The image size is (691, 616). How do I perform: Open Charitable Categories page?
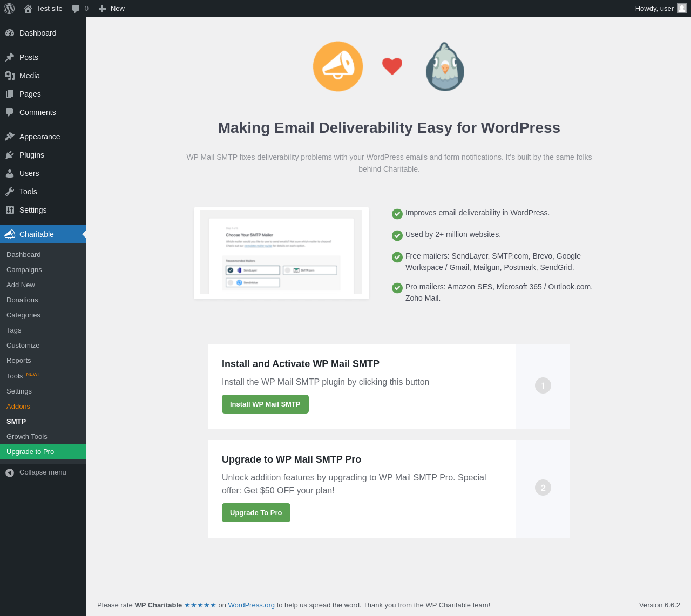pyautogui.click(x=43, y=315)
